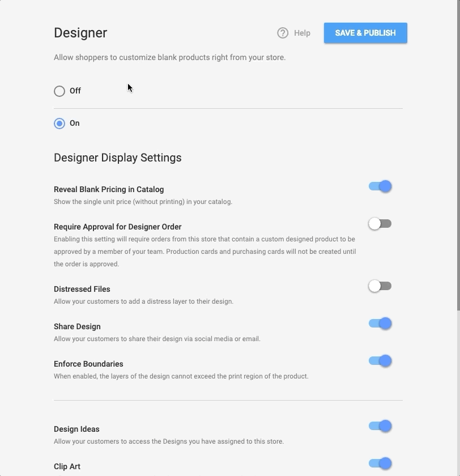This screenshot has height=476, width=460.
Task: Click the Help question mark icon
Action: click(x=283, y=33)
